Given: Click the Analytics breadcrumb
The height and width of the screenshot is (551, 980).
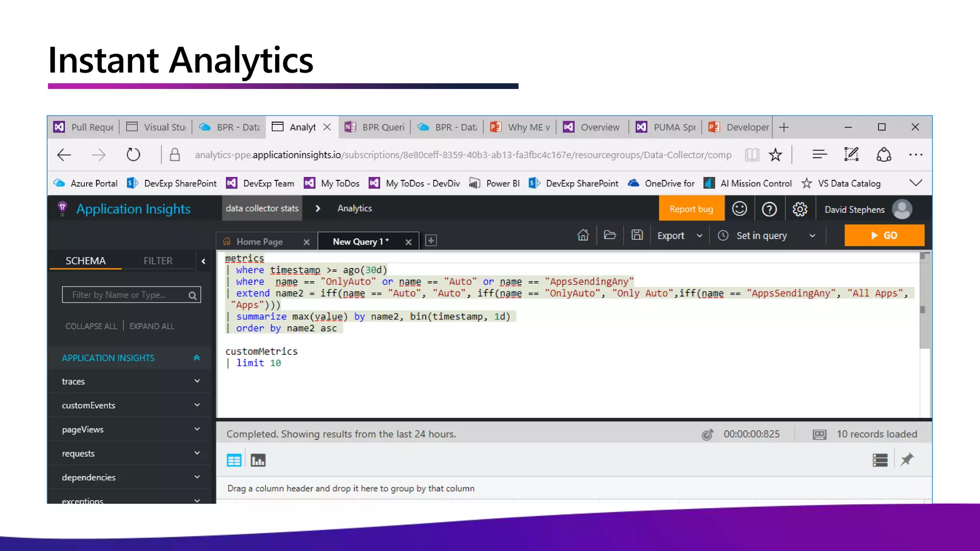Looking at the screenshot, I should tap(355, 208).
